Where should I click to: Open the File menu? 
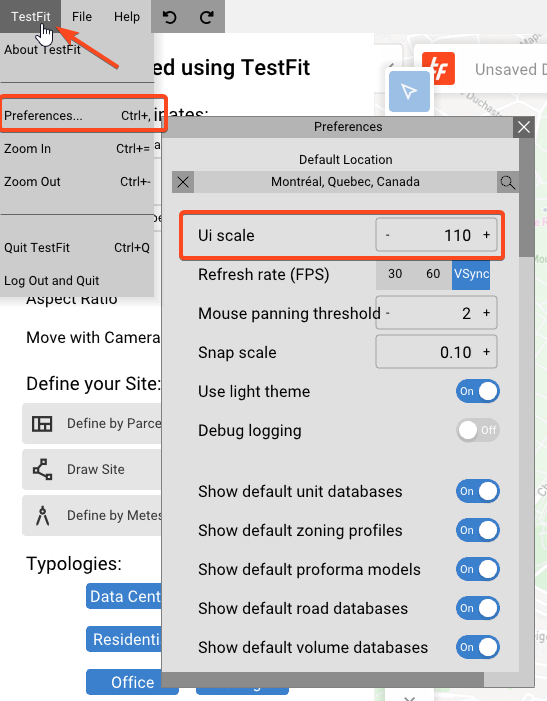(x=82, y=17)
